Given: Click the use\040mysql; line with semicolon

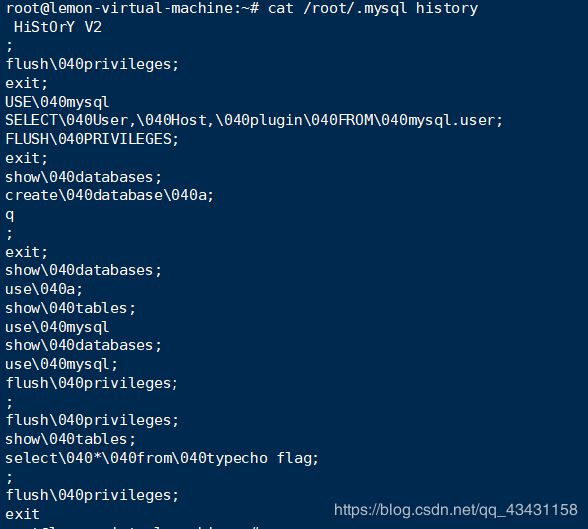Looking at the screenshot, I should click(x=62, y=364).
